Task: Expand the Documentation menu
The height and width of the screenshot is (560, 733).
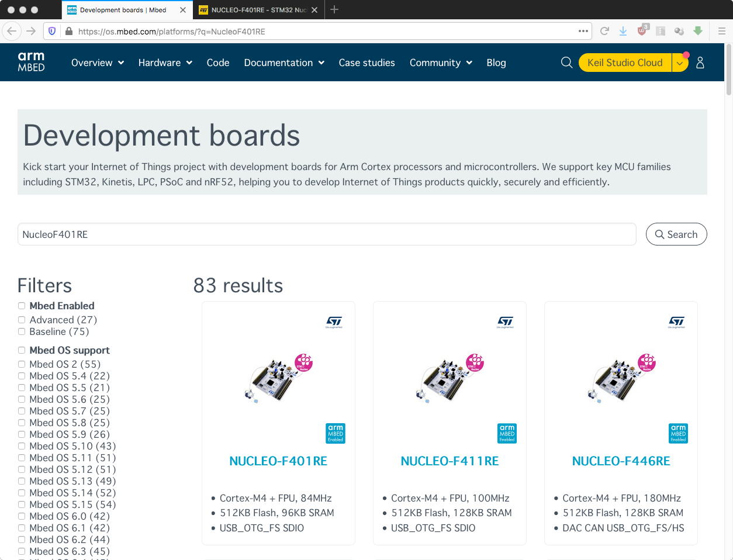Action: tap(284, 63)
